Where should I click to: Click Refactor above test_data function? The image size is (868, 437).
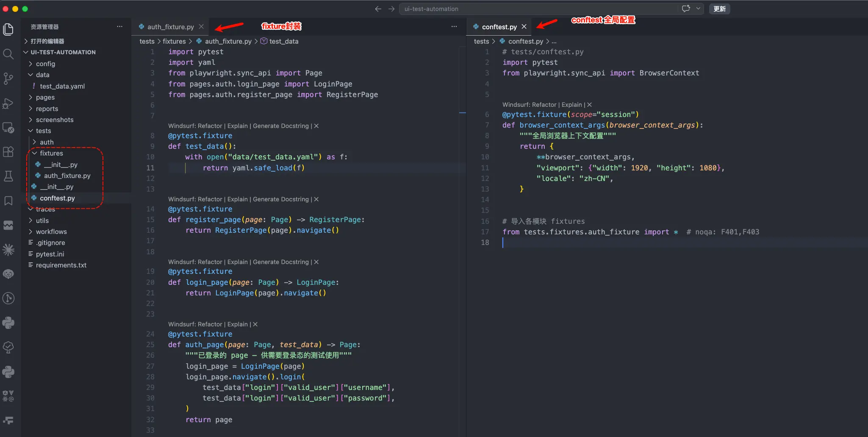(x=210, y=126)
